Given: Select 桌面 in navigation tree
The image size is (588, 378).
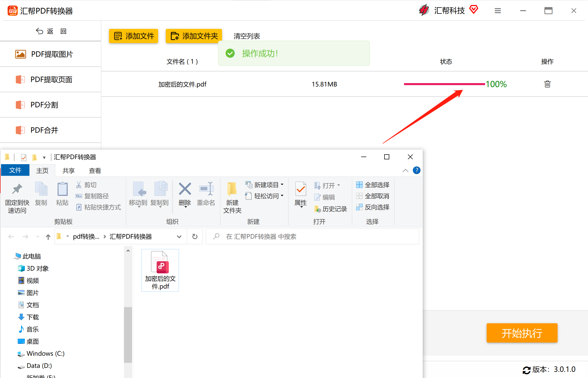Looking at the screenshot, I should click(x=28, y=342).
